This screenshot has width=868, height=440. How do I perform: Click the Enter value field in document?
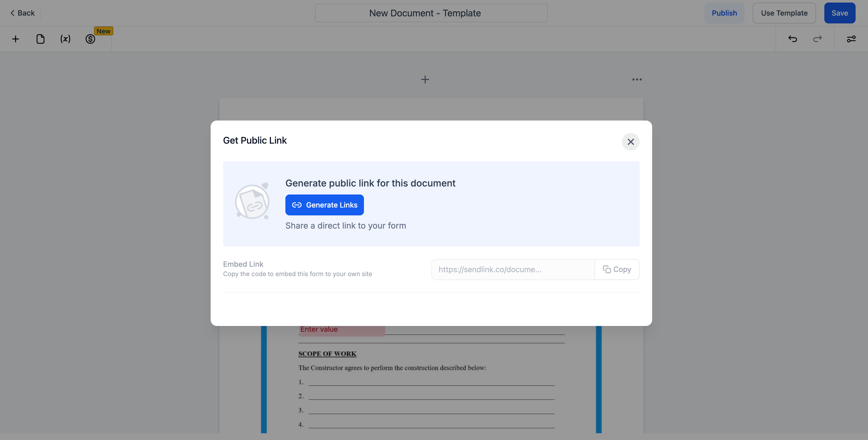(342, 330)
